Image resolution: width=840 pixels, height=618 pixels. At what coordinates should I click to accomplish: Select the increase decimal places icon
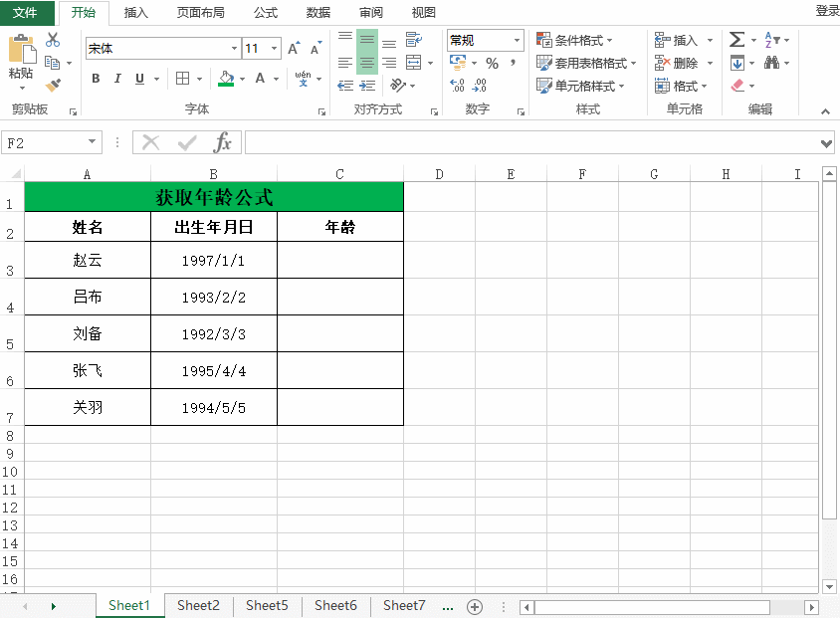[x=456, y=84]
